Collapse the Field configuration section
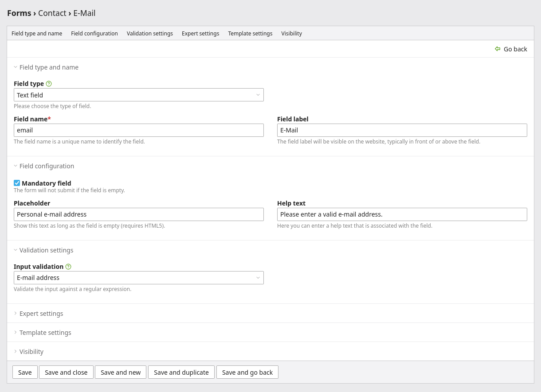The width and height of the screenshot is (541, 392). click(x=44, y=166)
